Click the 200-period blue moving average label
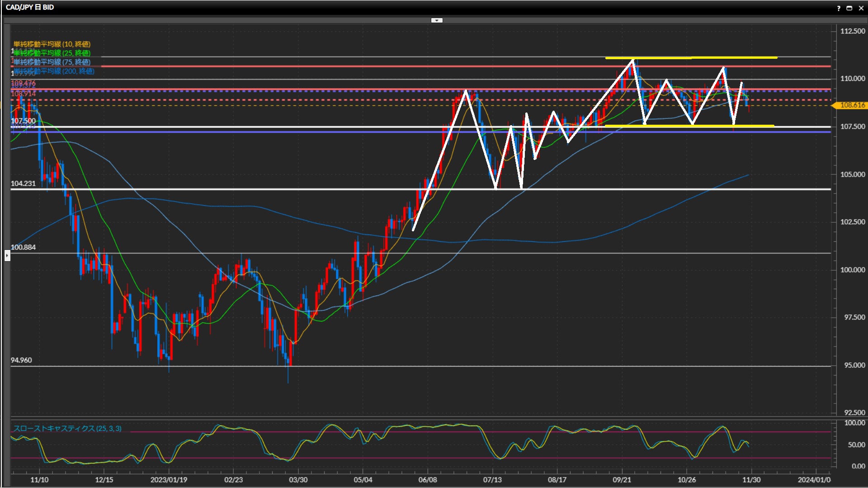The width and height of the screenshot is (868, 488). [53, 71]
